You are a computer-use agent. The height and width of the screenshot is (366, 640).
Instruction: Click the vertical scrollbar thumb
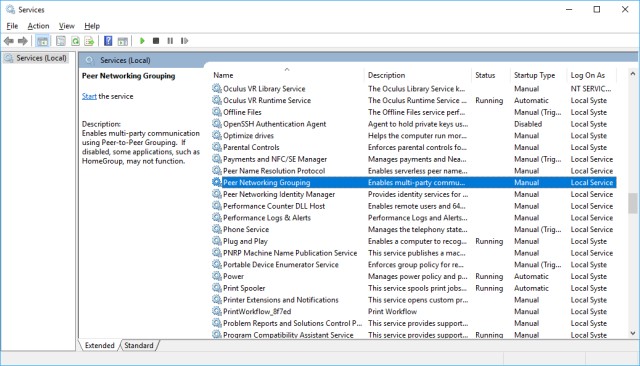coord(633,203)
